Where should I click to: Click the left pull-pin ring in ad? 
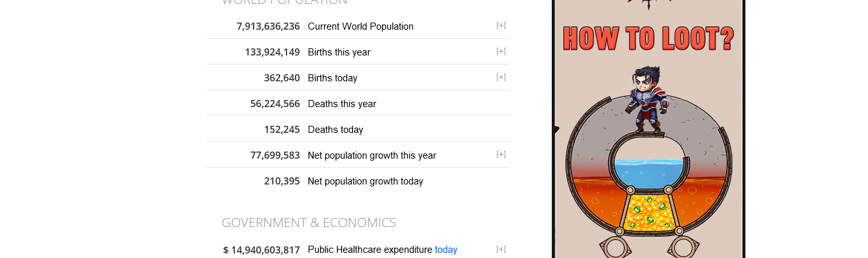coord(615,248)
